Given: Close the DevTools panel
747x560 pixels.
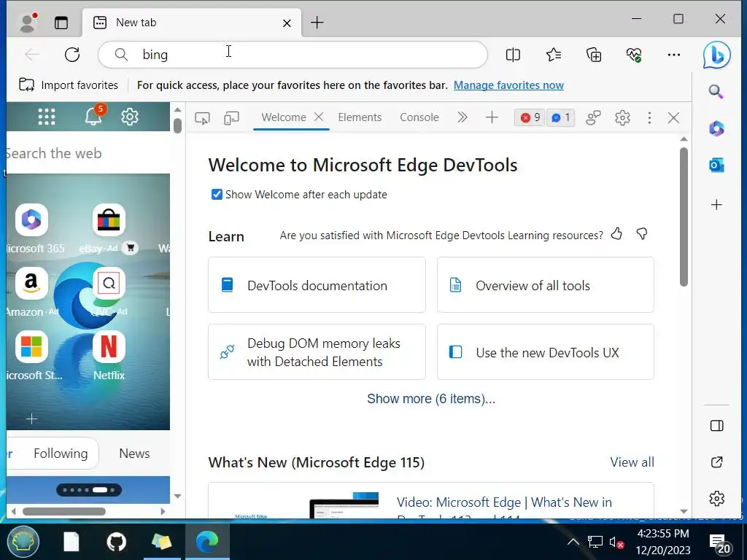Looking at the screenshot, I should coord(673,117).
